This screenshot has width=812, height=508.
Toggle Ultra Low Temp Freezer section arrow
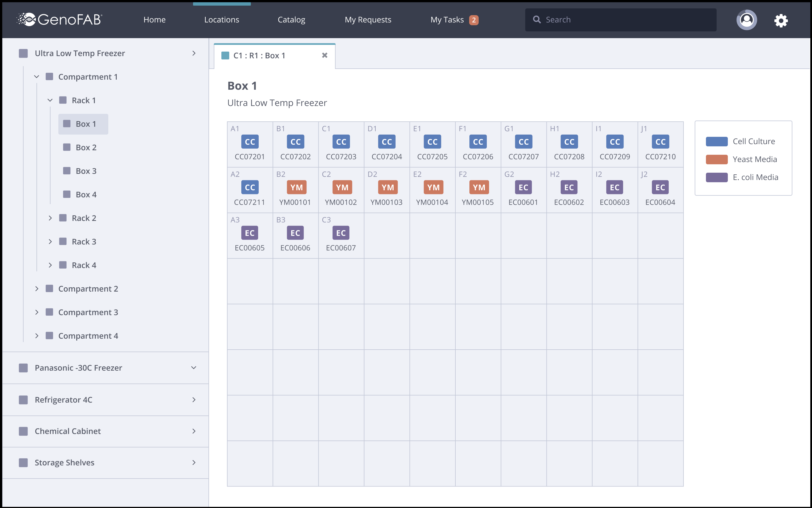pyautogui.click(x=194, y=53)
